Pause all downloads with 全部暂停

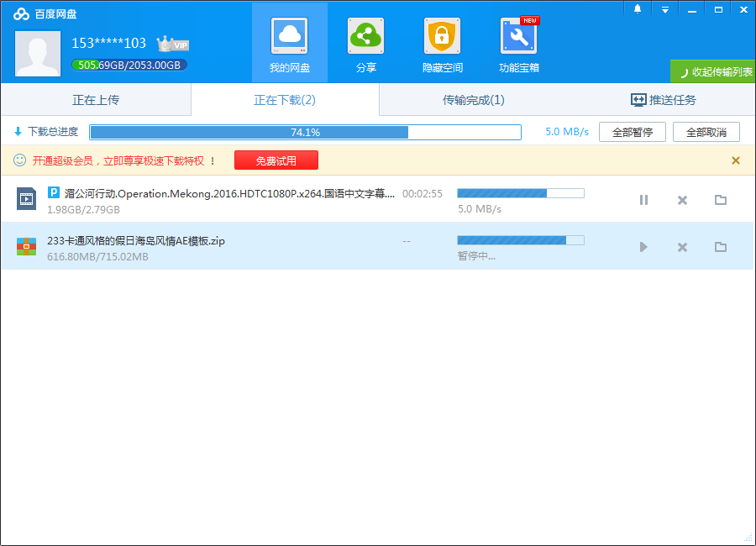click(632, 132)
